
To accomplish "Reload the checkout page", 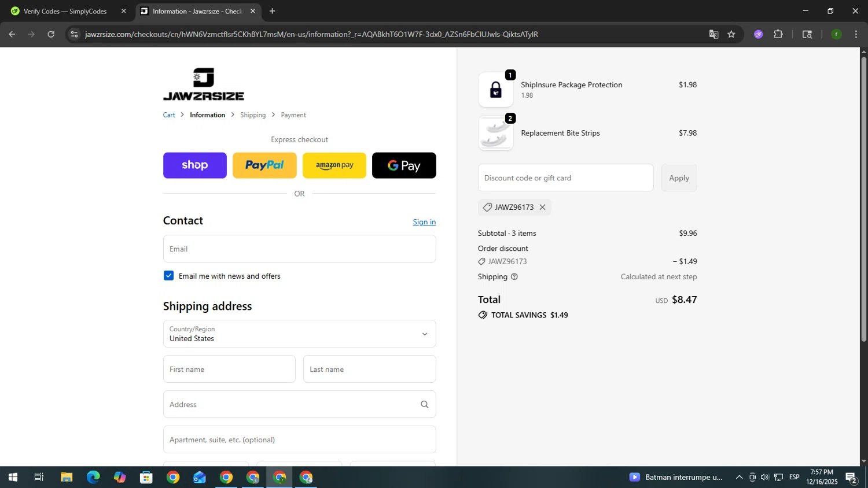I will 51,34.
